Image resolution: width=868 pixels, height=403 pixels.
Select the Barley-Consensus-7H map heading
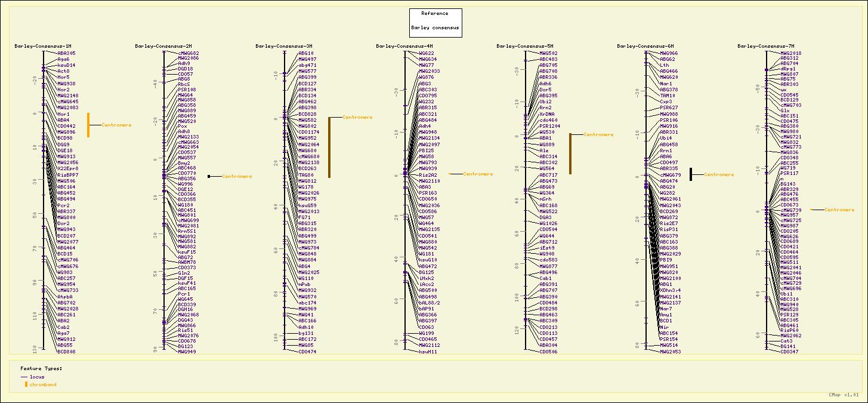click(766, 46)
